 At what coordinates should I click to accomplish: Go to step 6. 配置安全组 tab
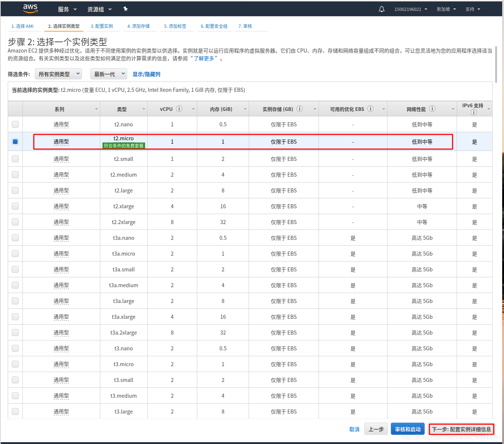pos(214,26)
